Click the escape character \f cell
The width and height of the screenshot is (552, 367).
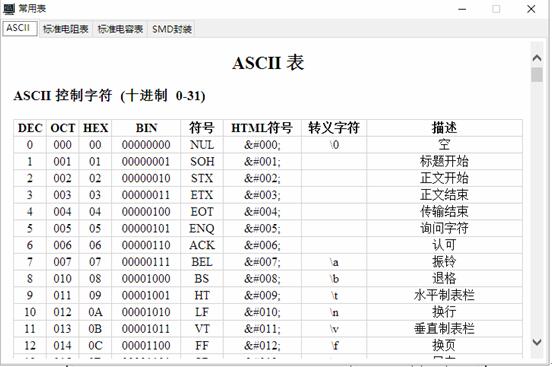[x=334, y=346]
